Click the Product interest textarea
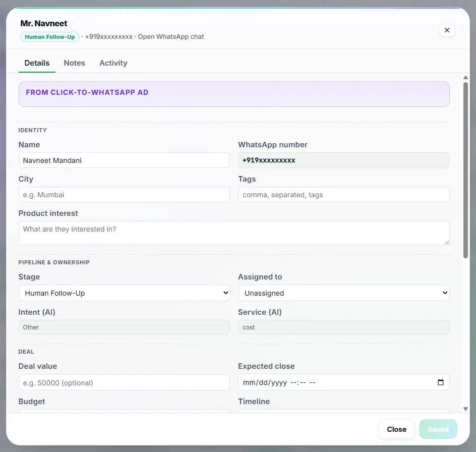Image resolution: width=476 pixels, height=452 pixels. pos(234,233)
